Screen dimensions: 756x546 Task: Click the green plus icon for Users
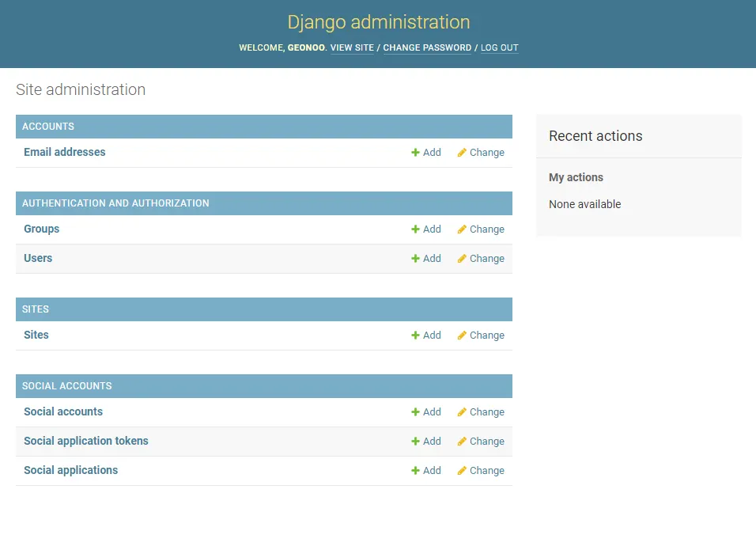[x=415, y=259]
